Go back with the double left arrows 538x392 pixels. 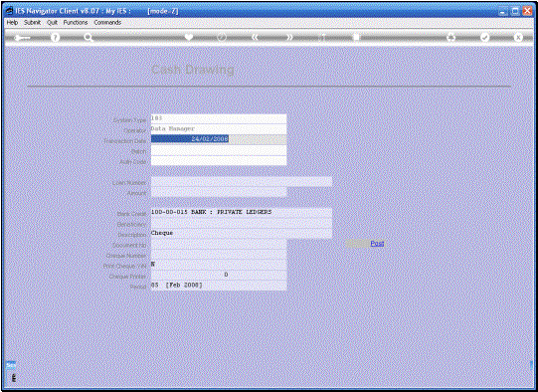pos(255,37)
